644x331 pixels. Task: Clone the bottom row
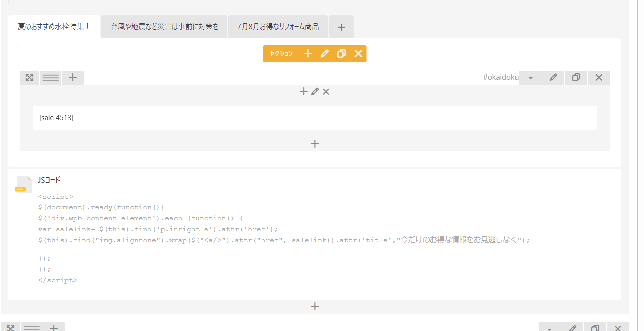tap(595, 327)
